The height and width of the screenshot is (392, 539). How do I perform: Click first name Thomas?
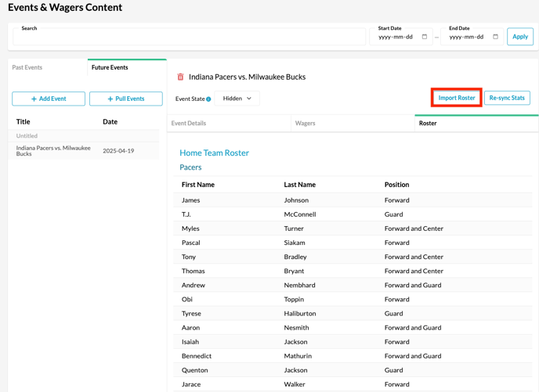[194, 272]
